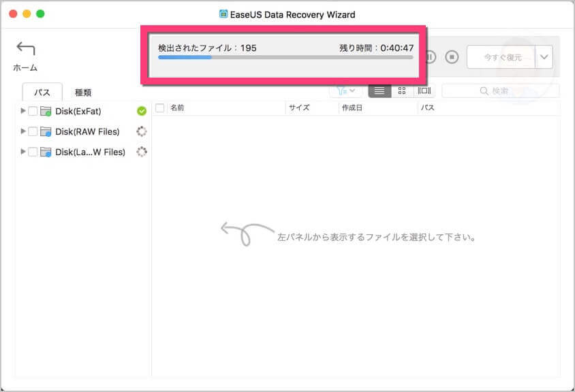
Task: Click the 検索 search field
Action: (x=501, y=91)
